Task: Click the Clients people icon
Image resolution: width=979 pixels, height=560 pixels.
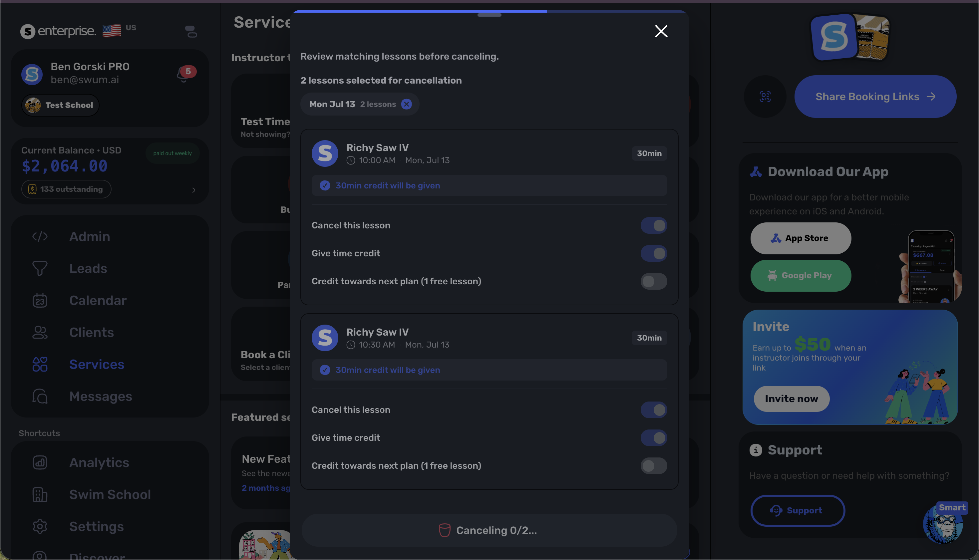Action: [x=40, y=332]
